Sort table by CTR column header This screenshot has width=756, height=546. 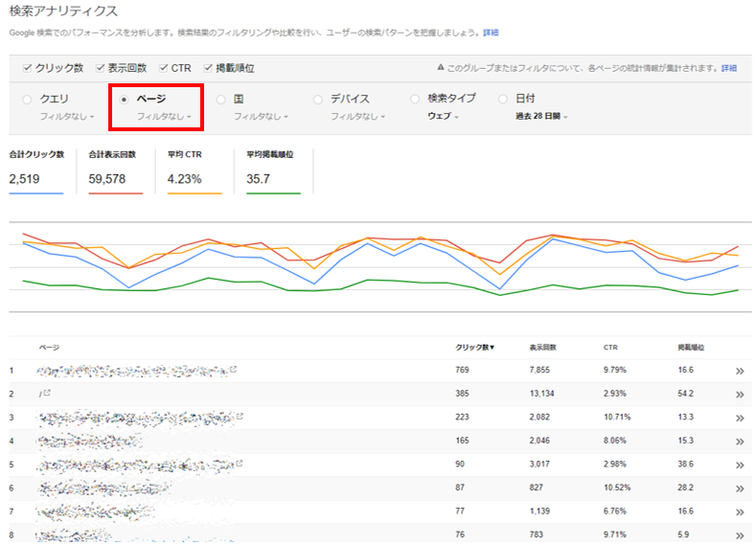tap(610, 347)
